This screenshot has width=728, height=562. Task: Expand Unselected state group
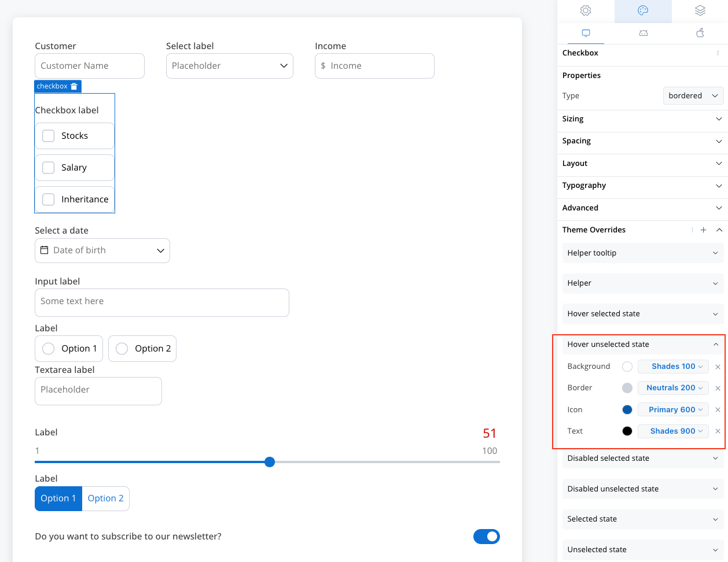click(x=643, y=550)
